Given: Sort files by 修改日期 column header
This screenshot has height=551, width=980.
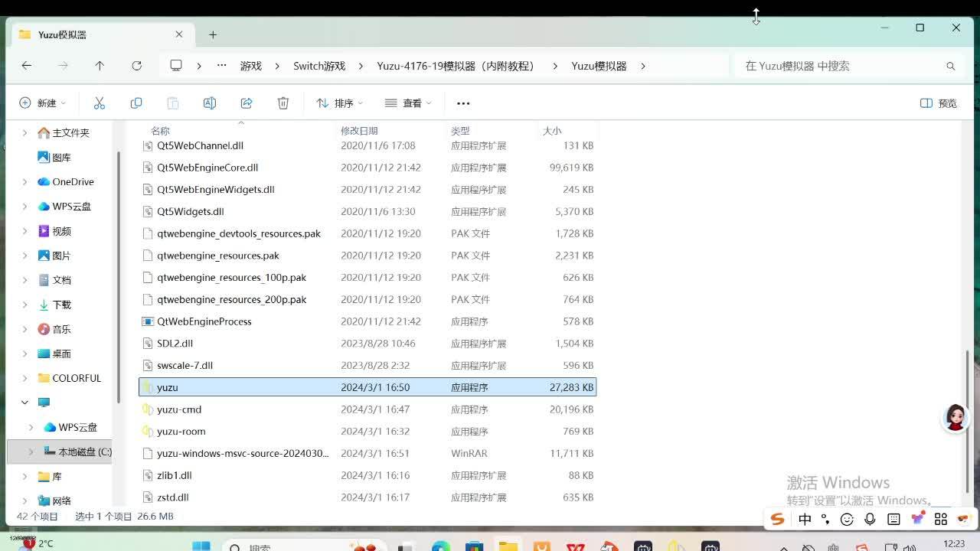Looking at the screenshot, I should (x=359, y=131).
